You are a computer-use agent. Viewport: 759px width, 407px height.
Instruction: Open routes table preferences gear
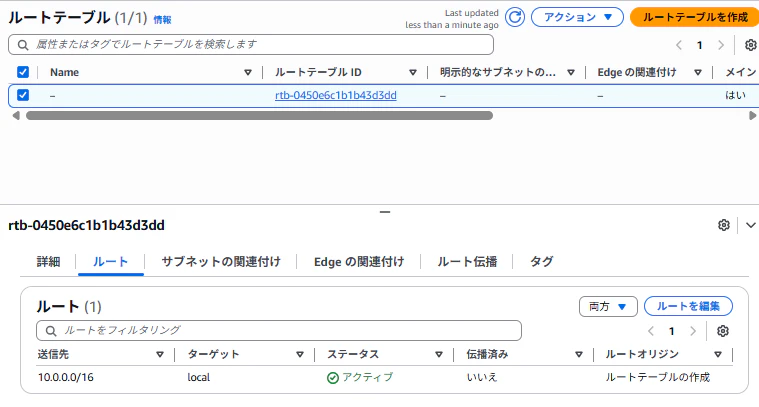pyautogui.click(x=723, y=331)
